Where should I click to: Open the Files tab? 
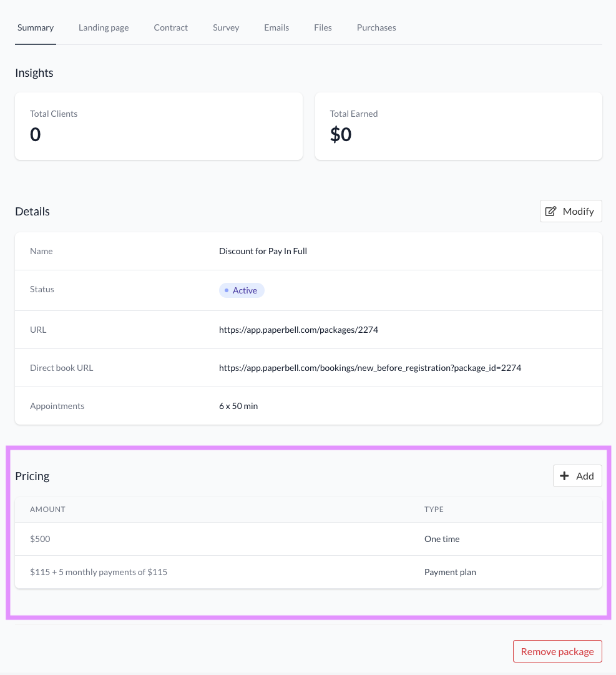click(x=323, y=27)
